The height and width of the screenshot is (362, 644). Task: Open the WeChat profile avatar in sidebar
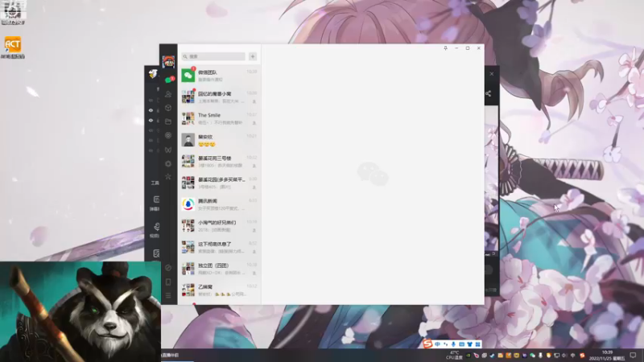point(168,62)
